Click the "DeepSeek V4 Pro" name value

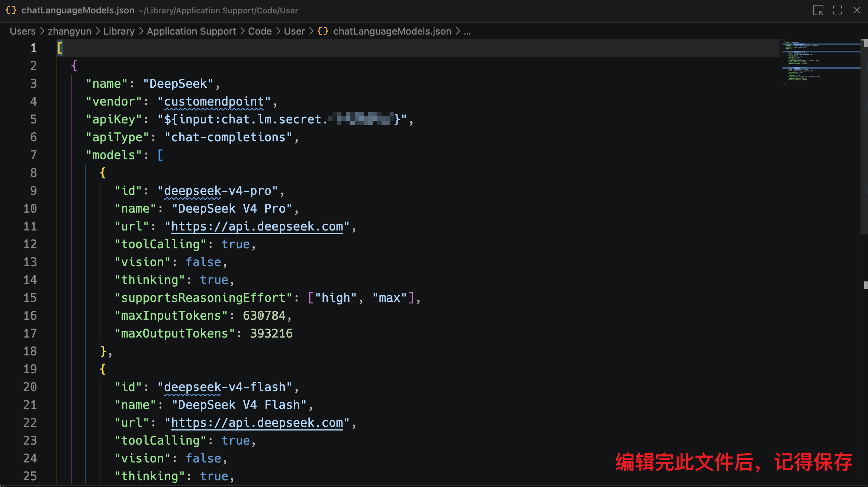232,209
